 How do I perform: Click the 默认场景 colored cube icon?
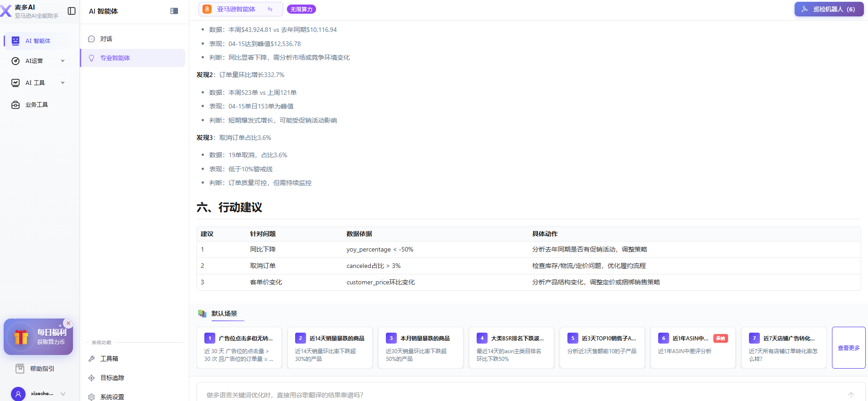(x=202, y=314)
